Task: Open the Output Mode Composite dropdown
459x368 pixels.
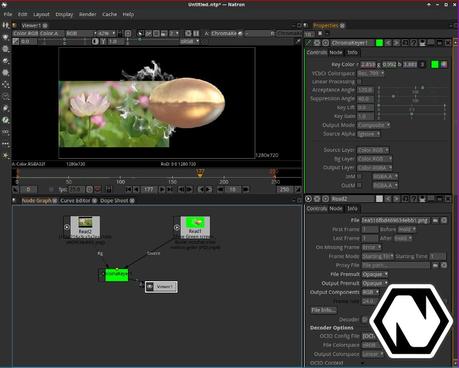Action: tap(373, 125)
